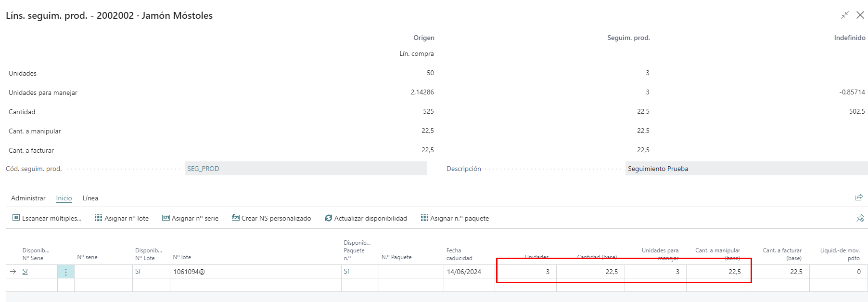Click Asignar nº serie action
868x302 pixels.
191,218
